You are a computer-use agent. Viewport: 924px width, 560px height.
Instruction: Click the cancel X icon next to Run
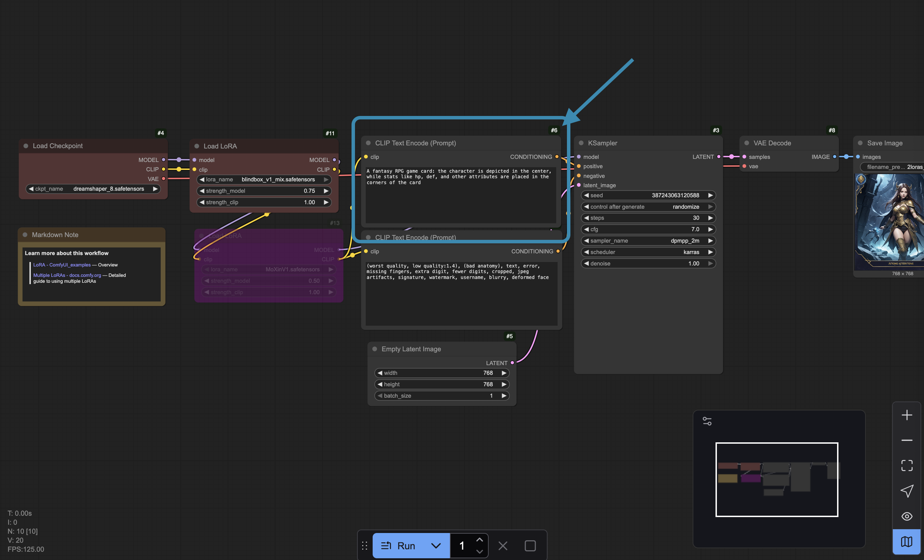pyautogui.click(x=503, y=546)
